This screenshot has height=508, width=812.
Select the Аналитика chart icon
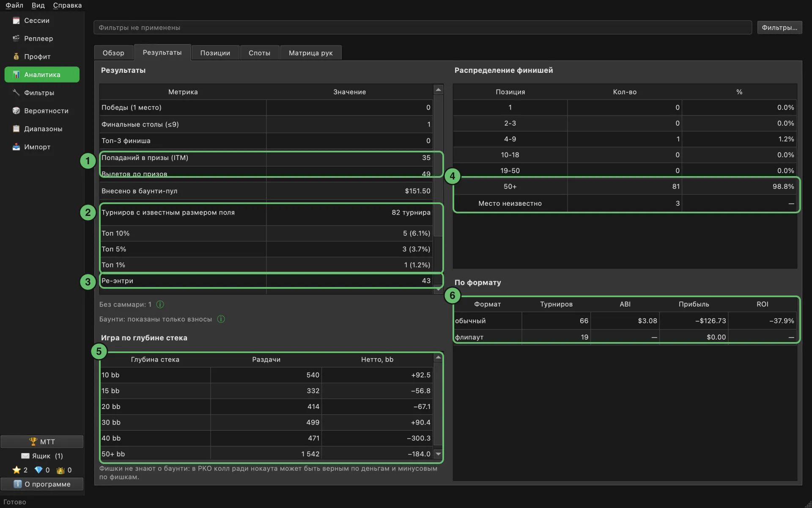pyautogui.click(x=16, y=75)
